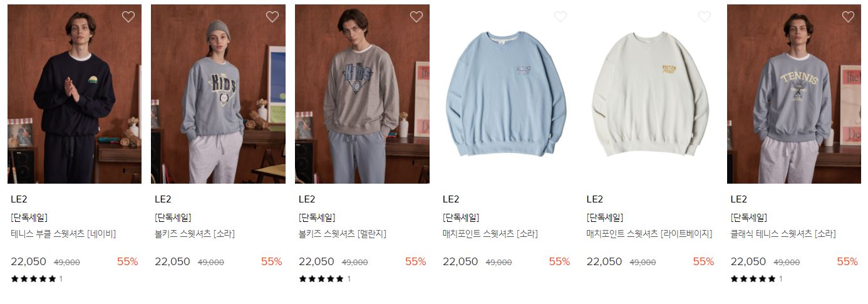Click product title 볼키즈 스웻셔츠 [소라]

point(195,234)
